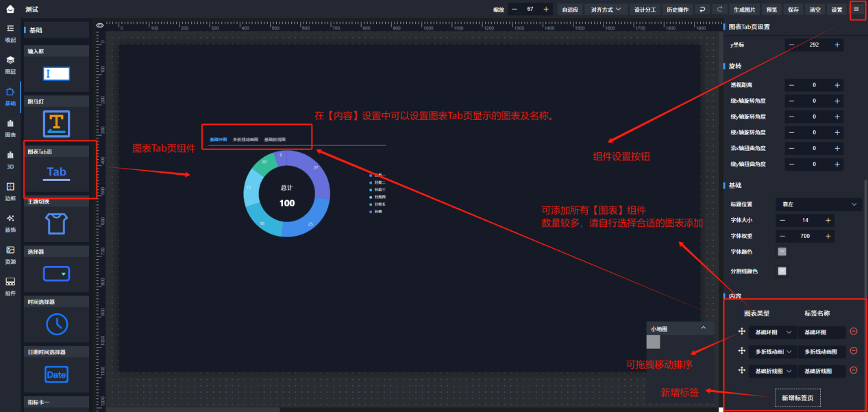Click the 设计分工 button
The height and width of the screenshot is (412, 868).
pos(645,10)
